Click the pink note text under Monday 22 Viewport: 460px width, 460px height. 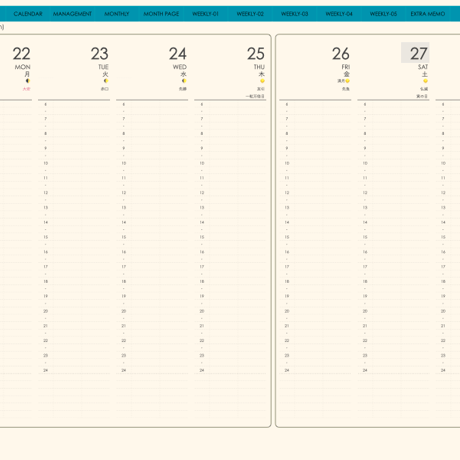[x=26, y=89]
